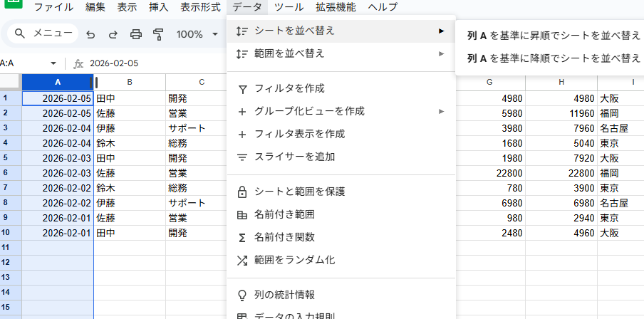
Task: Open the 拡張機能 menu in menu bar
Action: click(335, 7)
